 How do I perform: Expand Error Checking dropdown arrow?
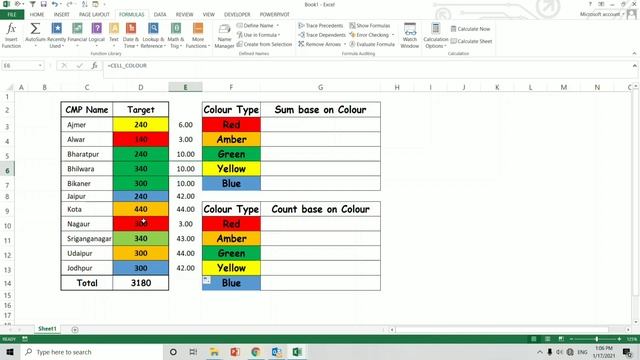(393, 35)
